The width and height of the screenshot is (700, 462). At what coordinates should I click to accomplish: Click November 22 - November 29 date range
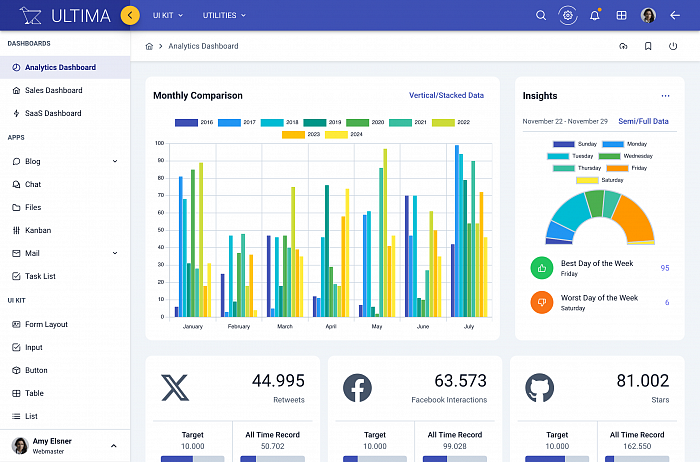pyautogui.click(x=565, y=121)
